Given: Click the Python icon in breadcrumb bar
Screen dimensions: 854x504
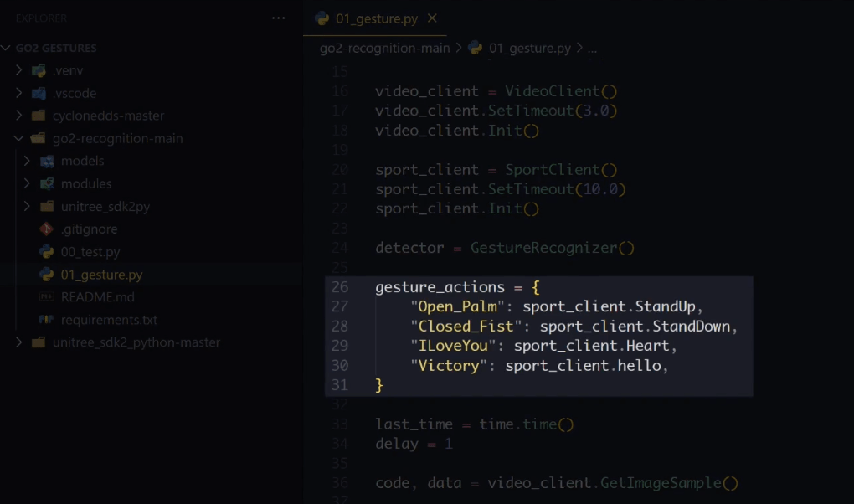Looking at the screenshot, I should [x=476, y=49].
